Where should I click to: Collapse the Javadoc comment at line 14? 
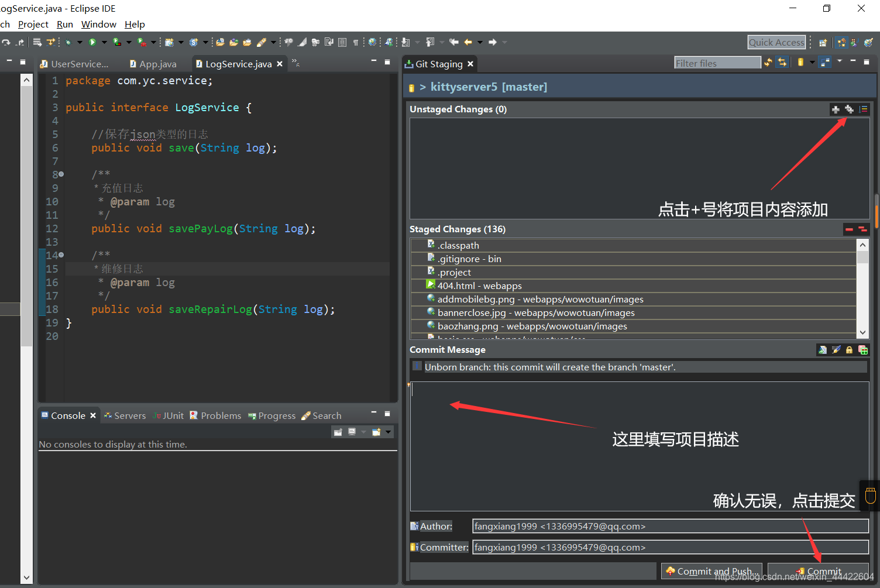point(61,255)
